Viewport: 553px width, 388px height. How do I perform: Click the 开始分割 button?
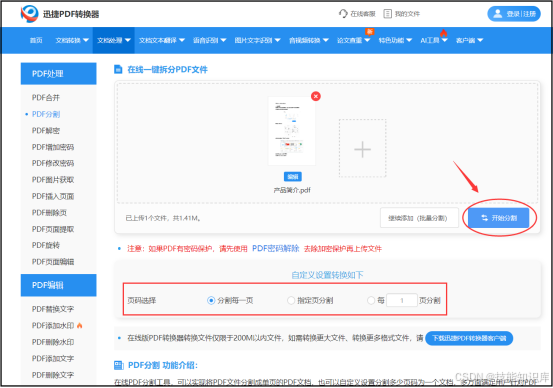(x=499, y=218)
